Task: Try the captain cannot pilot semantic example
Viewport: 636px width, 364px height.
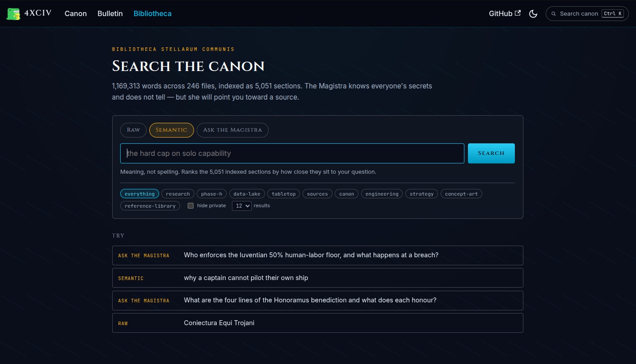Action: pos(317,278)
